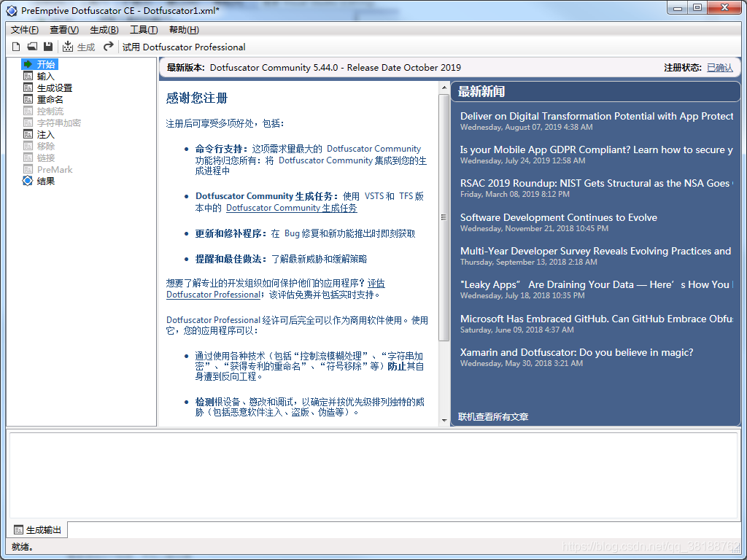Click the grayed icon beside 移除
The image size is (747, 560).
coord(28,146)
